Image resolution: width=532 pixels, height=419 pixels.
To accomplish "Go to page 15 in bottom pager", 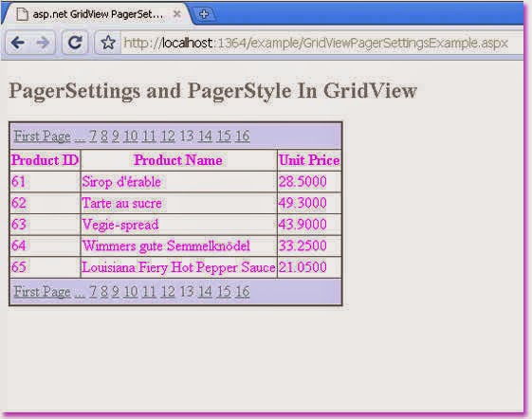I will (x=224, y=291).
